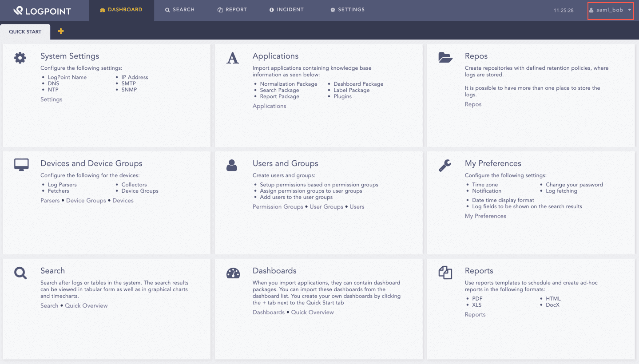Open the Incident menu item

point(286,10)
